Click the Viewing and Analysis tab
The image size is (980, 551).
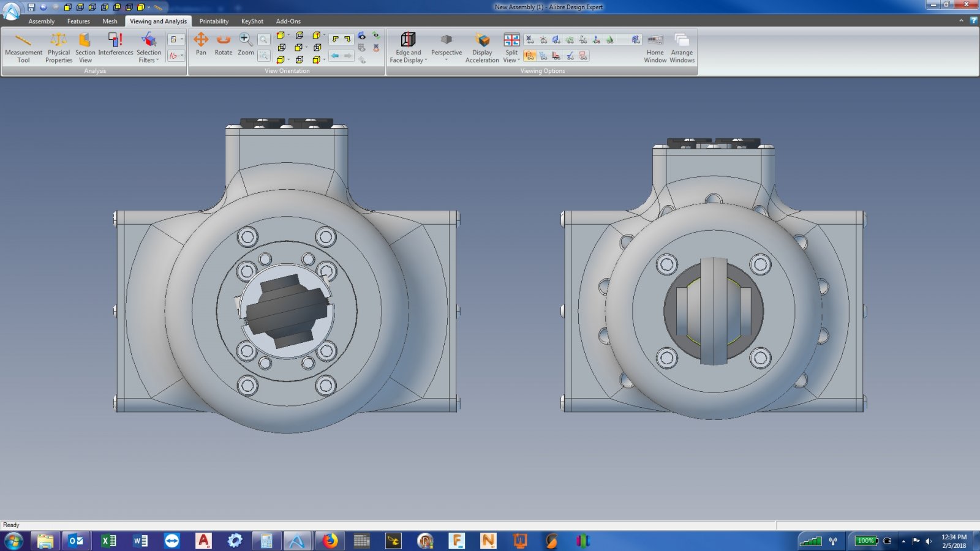[x=158, y=21]
